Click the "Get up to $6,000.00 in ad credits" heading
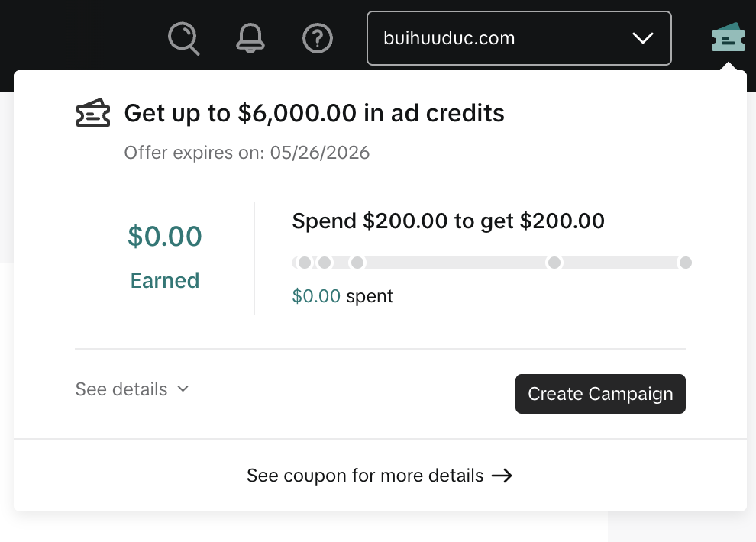Image resolution: width=756 pixels, height=542 pixels. [314, 114]
